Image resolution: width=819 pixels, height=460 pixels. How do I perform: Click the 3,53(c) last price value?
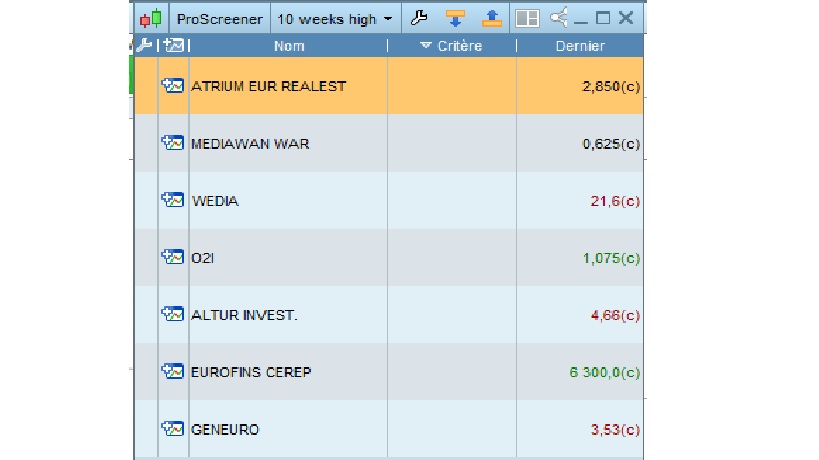click(x=615, y=430)
